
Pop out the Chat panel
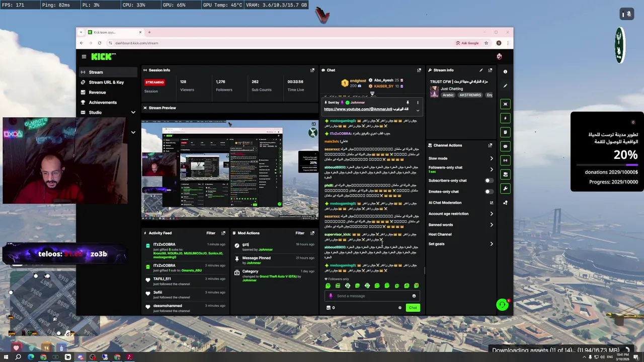pos(419,70)
